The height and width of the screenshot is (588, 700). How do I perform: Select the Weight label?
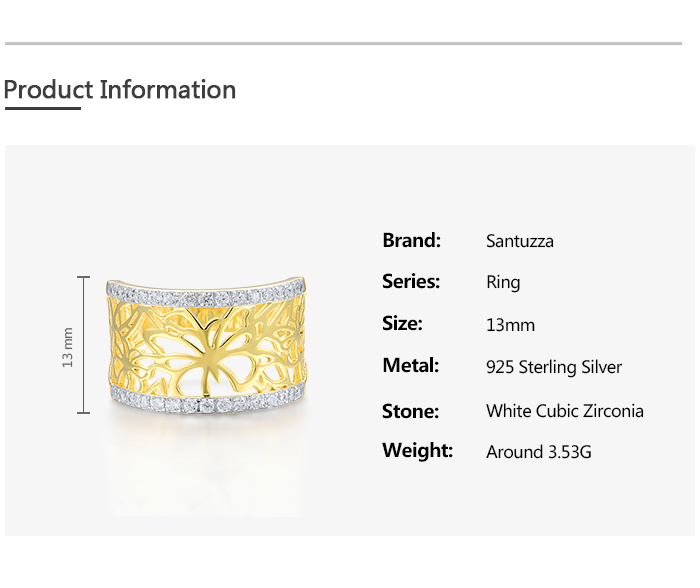pos(417,451)
